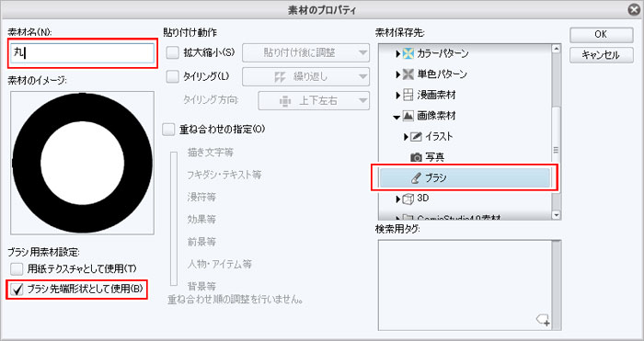Click the save location tree scroll up arrow
This screenshot has width=644, height=341.
pyautogui.click(x=556, y=49)
